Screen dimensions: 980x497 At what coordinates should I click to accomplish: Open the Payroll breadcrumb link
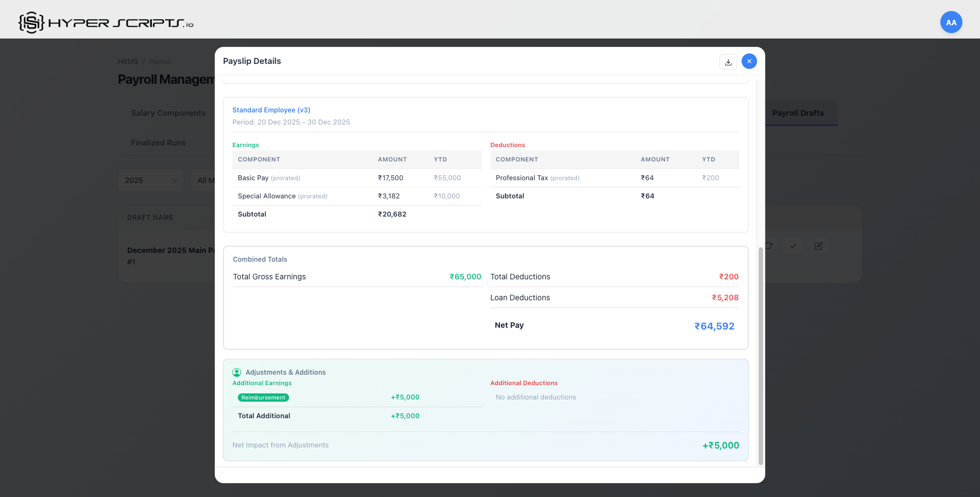(160, 61)
